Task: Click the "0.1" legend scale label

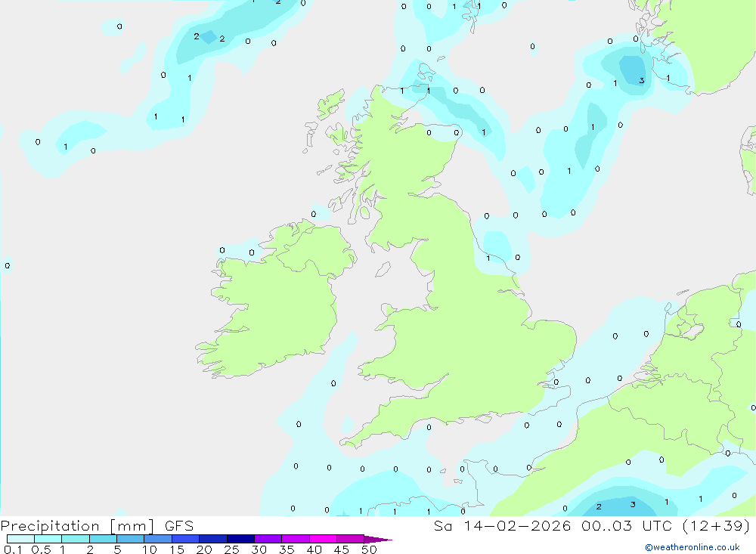Action: (13, 549)
